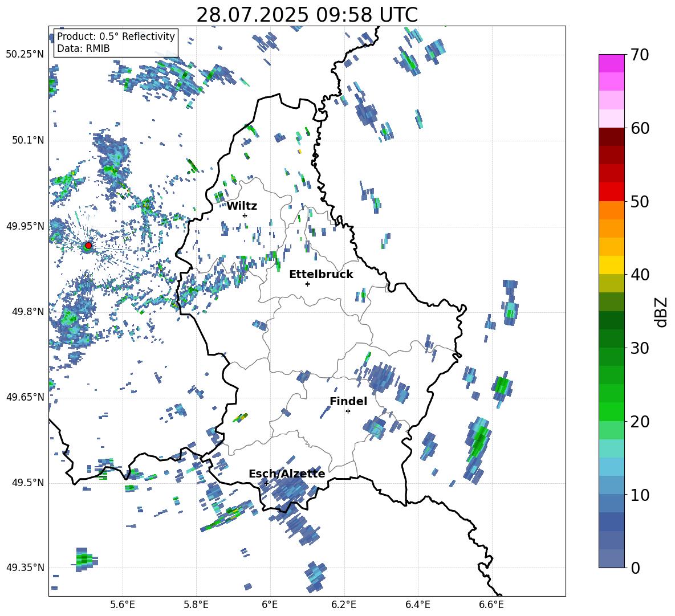Select the Ettelbruck city label
This screenshot has width=675, height=616.
321,275
